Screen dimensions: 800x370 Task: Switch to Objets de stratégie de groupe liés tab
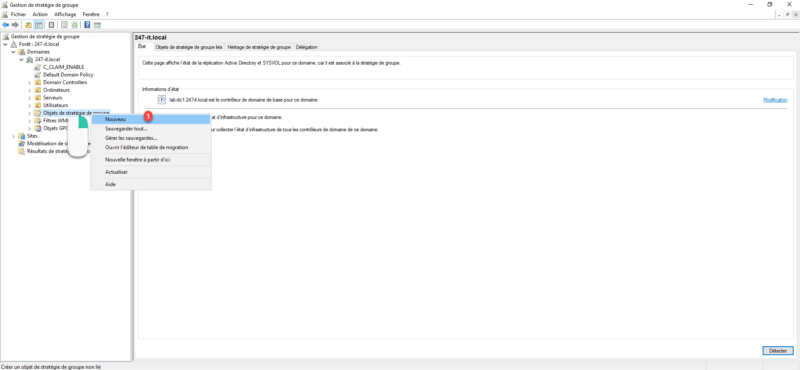[x=189, y=47]
